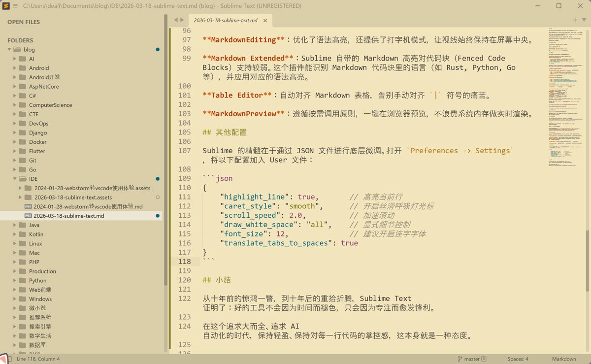
Task: Jump to previous tab with left arrow
Action: [176, 20]
